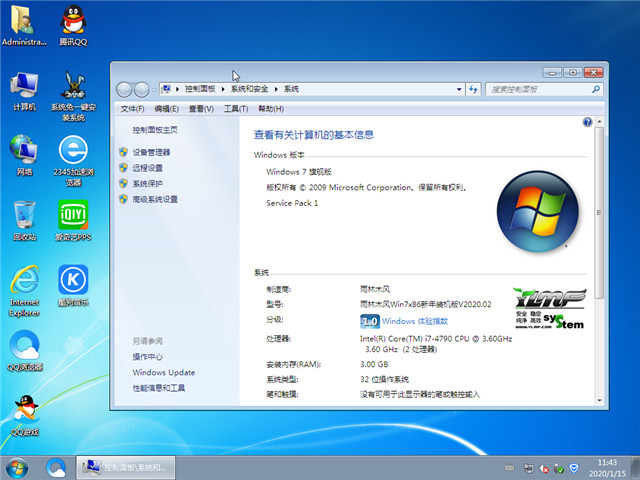The width and height of the screenshot is (640, 480).
Task: Click 系统和安全 in the breadcrumb path
Action: (x=249, y=89)
